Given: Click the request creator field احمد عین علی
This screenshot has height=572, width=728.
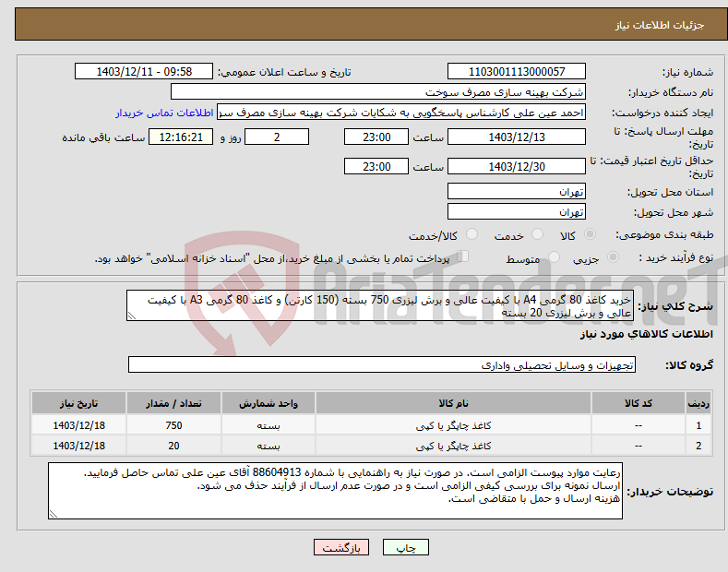Looking at the screenshot, I should [x=401, y=113].
